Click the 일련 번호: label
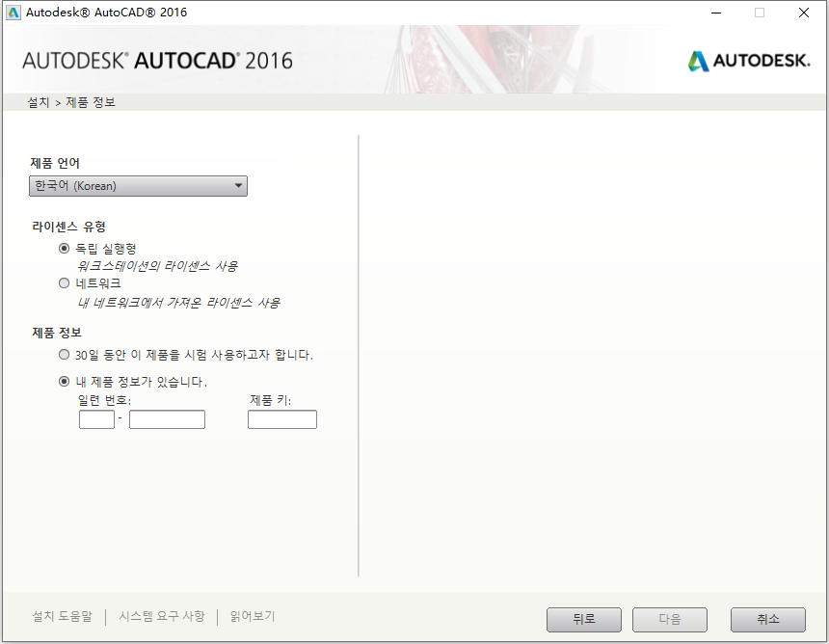The height and width of the screenshot is (644, 829). [x=104, y=400]
